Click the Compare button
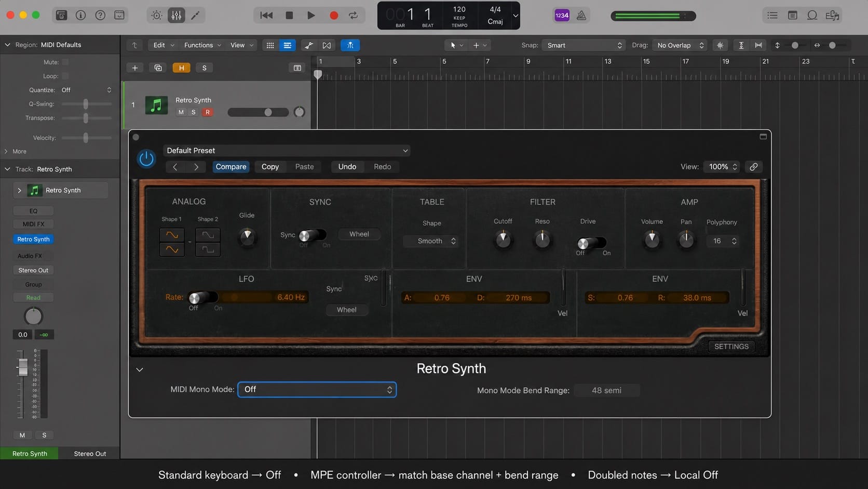 tap(231, 167)
